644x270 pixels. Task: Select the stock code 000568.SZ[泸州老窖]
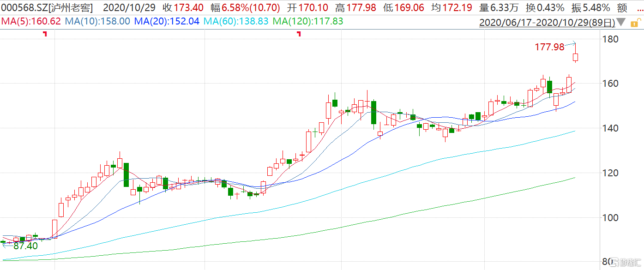pos(47,8)
